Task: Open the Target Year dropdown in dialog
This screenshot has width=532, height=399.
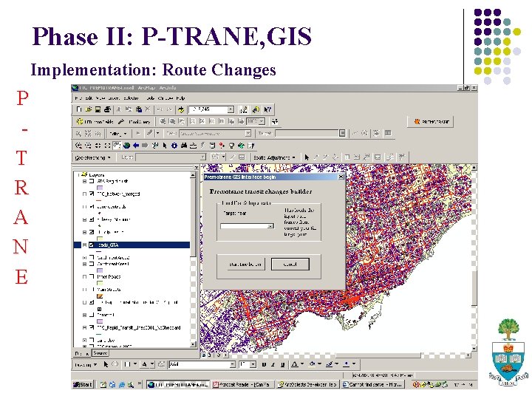Action: coord(270,226)
